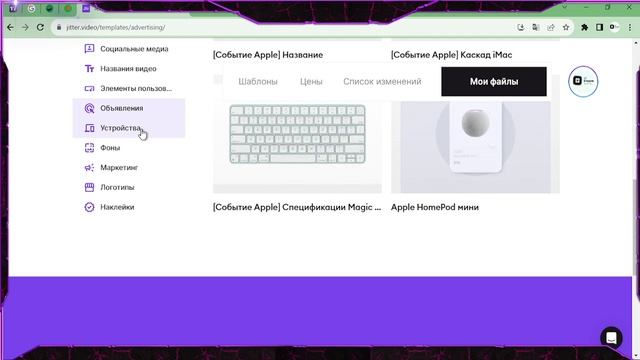The height and width of the screenshot is (360, 640).
Task: Select Объявления category label
Action: tap(122, 108)
